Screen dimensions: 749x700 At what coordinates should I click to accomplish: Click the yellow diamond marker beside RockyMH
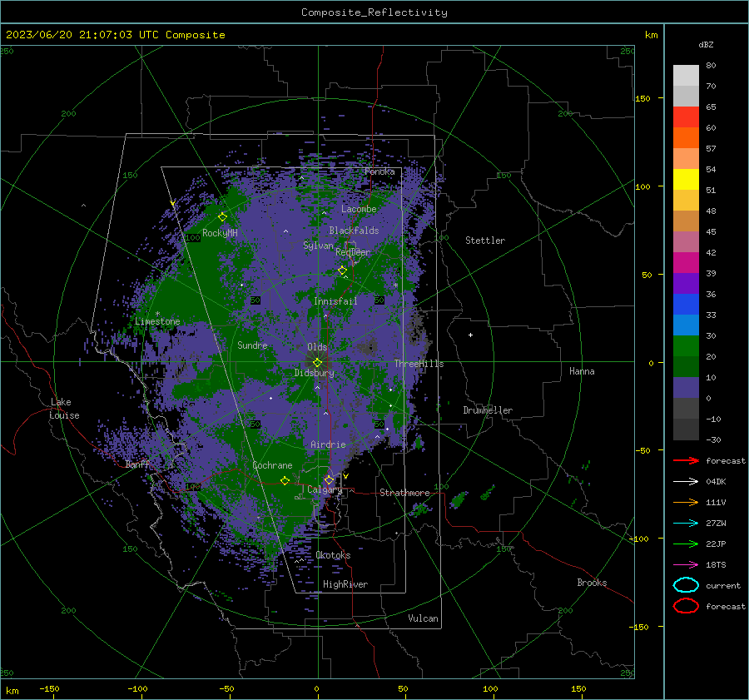tap(222, 217)
